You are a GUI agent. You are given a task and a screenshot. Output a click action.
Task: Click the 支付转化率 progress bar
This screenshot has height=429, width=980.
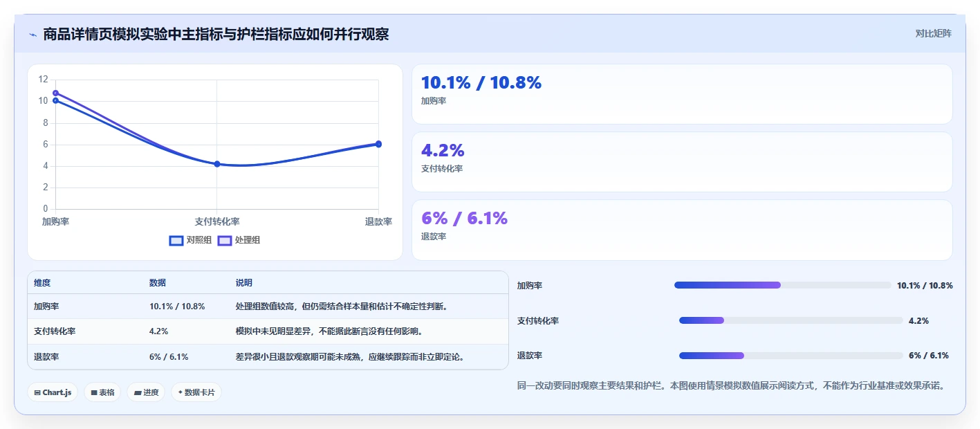tap(791, 320)
